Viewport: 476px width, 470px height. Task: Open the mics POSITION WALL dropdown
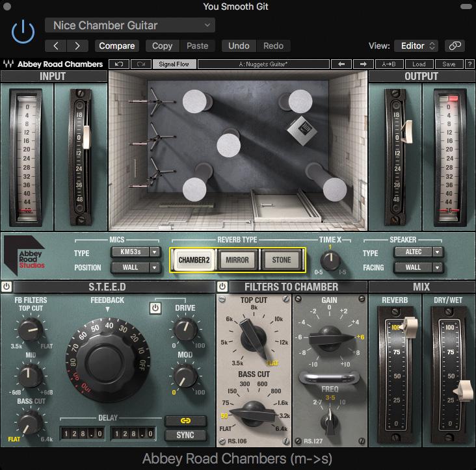coord(136,267)
